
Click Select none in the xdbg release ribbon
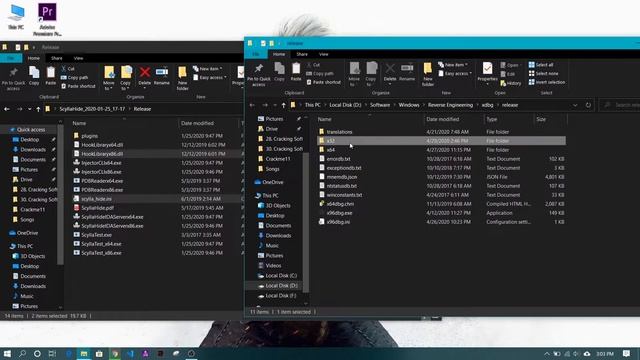[543, 73]
